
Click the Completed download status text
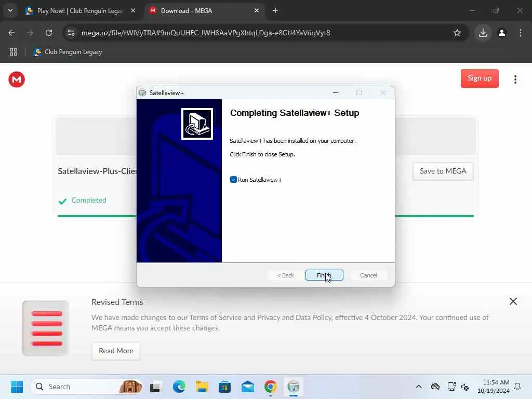(89, 200)
